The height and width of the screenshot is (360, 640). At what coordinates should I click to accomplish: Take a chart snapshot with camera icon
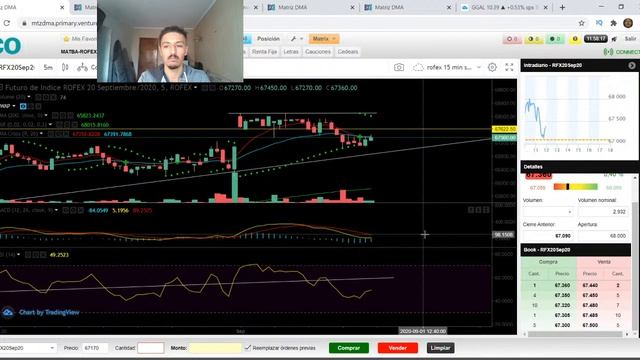pos(399,67)
